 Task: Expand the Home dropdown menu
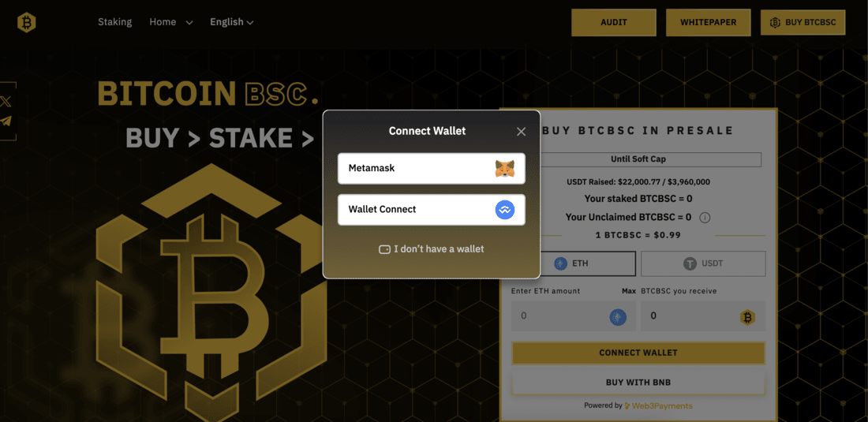(171, 22)
